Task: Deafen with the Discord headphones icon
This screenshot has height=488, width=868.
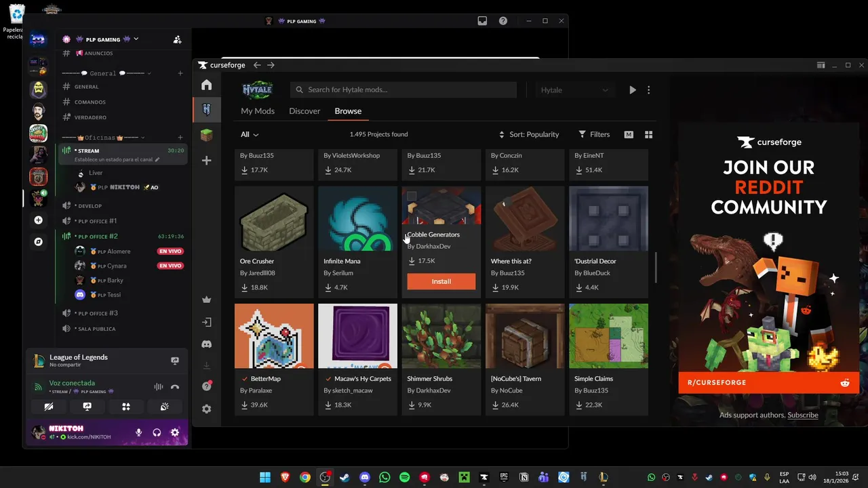Action: coord(157,432)
